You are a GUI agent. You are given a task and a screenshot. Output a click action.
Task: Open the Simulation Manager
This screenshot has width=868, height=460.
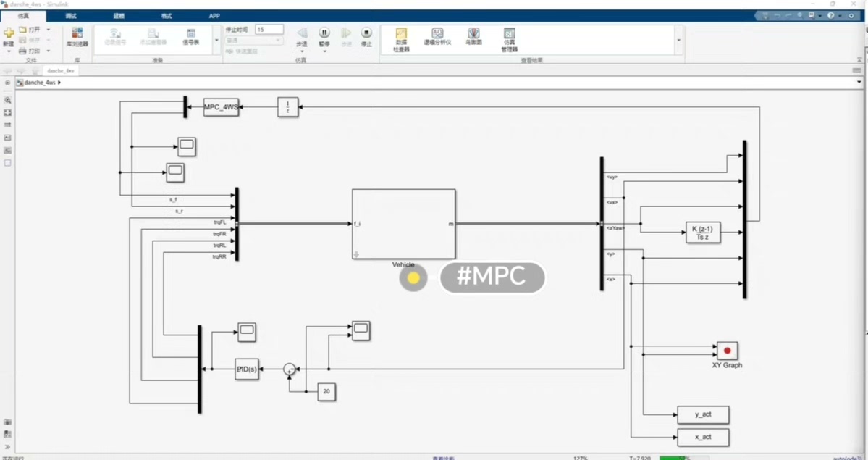[508, 38]
